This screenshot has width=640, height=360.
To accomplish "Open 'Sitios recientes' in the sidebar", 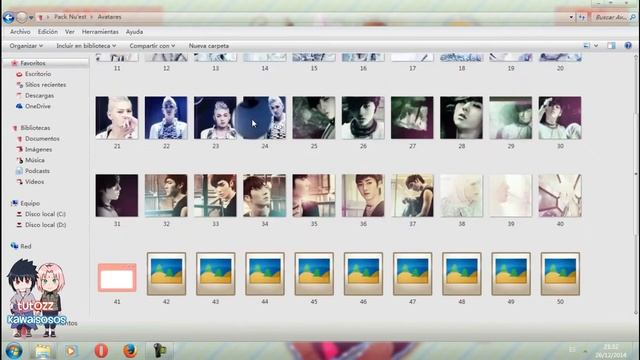I will (45, 84).
